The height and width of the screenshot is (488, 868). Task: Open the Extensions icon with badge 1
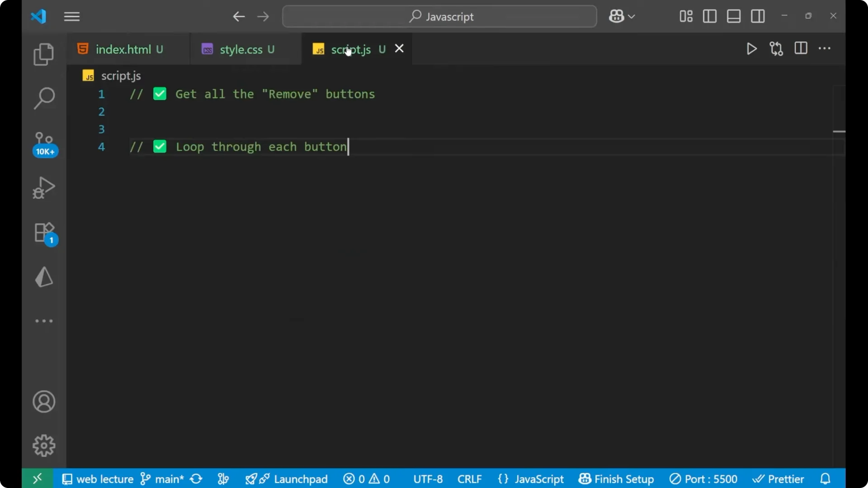point(43,233)
